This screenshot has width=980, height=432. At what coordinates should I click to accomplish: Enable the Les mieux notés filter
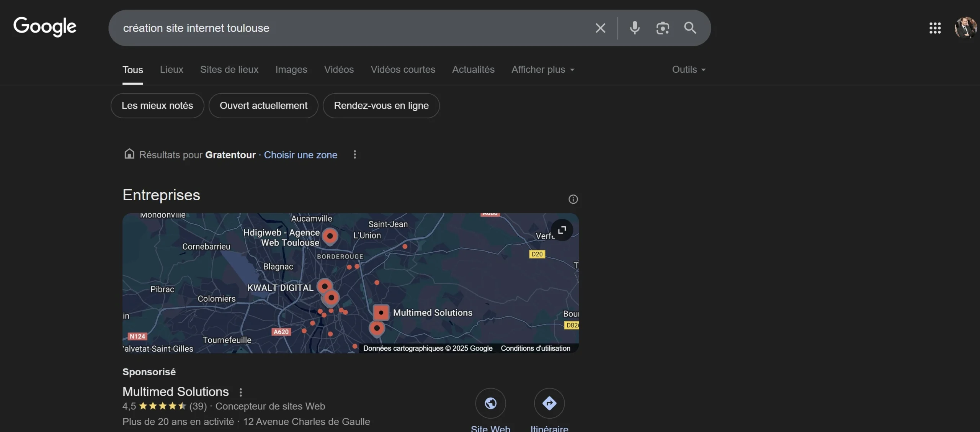157,106
